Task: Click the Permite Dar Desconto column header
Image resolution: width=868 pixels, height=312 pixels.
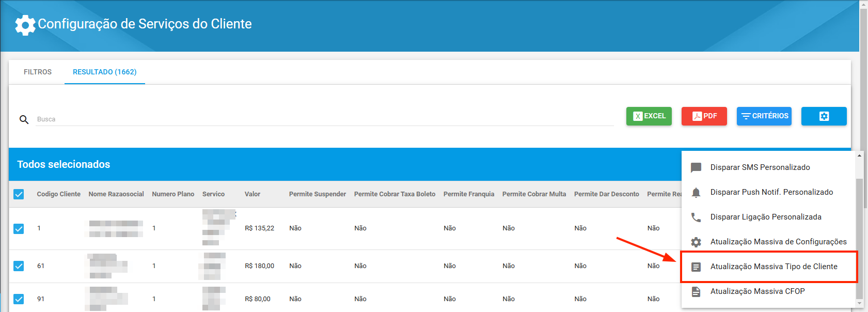Action: coord(607,194)
